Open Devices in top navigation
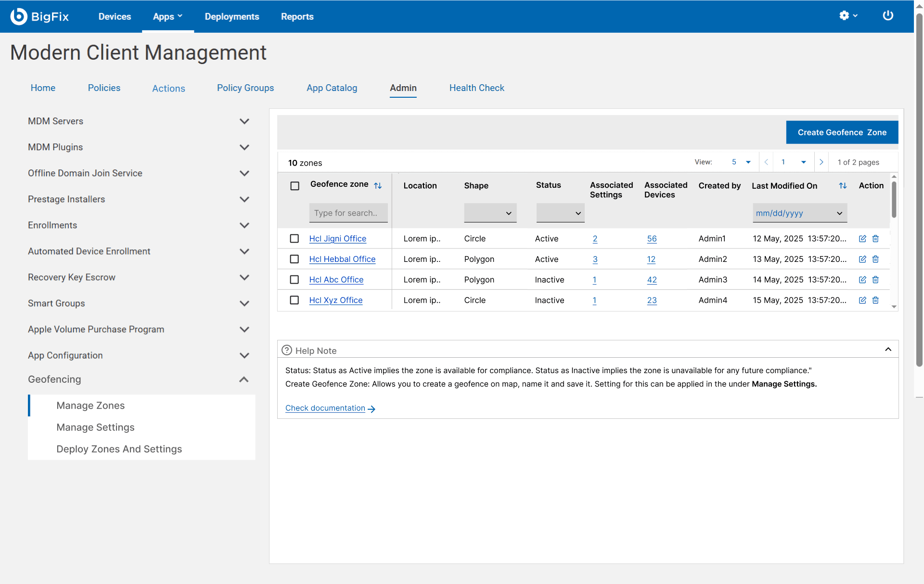Screen dimensions: 924x584 115,16
